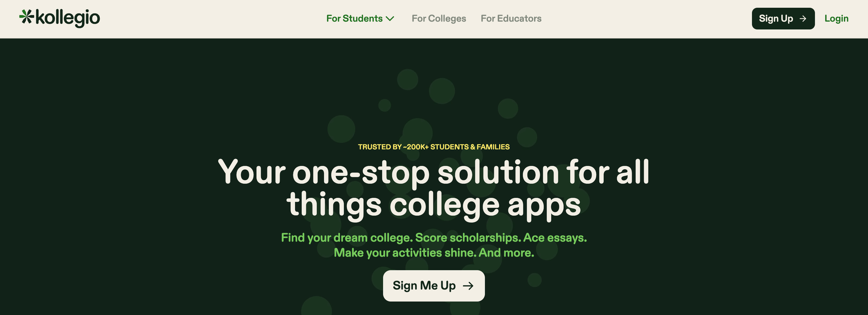868x315 pixels.
Task: Click the arrow glyph in the hero call-to-action
Action: pyautogui.click(x=468, y=285)
